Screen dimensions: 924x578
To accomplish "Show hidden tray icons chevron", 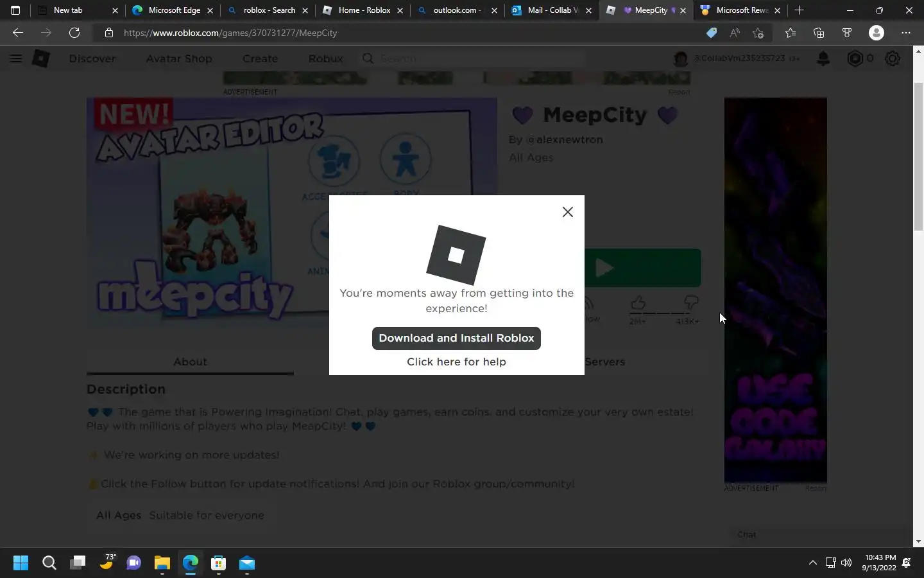I will tap(812, 563).
